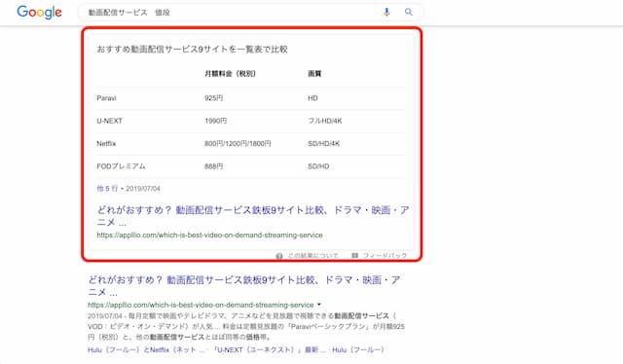
Task: Open the appllio.com URL in the featured snippet
Action: pyautogui.click(x=210, y=235)
